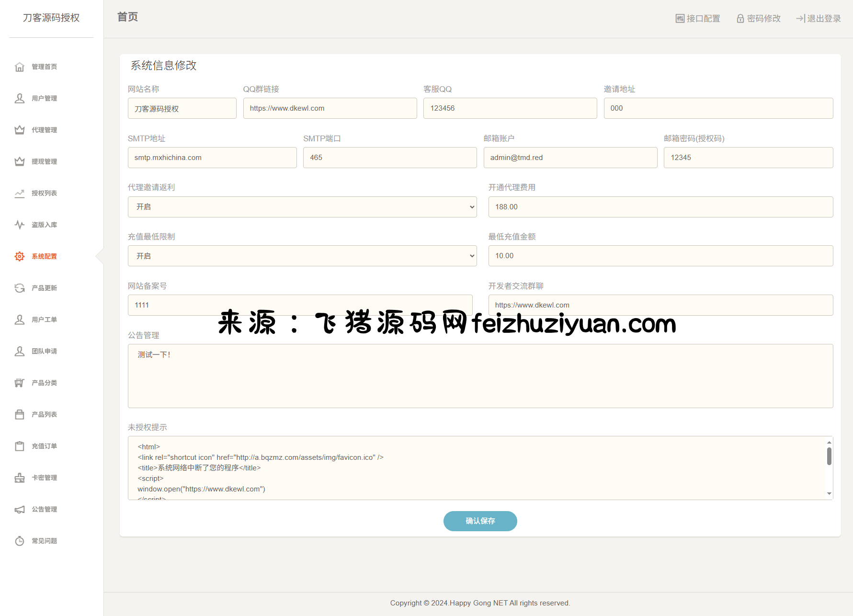Click the megaphone icon for 公告管理
The image size is (853, 616).
[20, 509]
